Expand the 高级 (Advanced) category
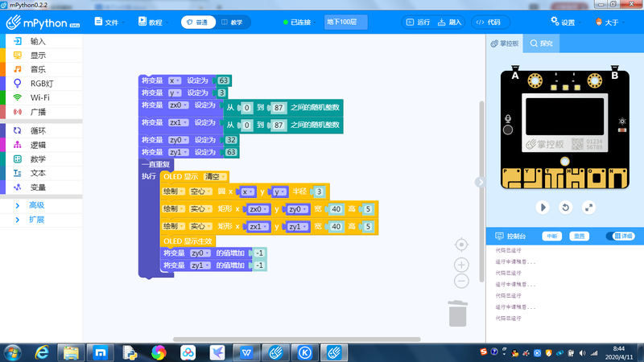The height and width of the screenshot is (362, 644). (37, 205)
